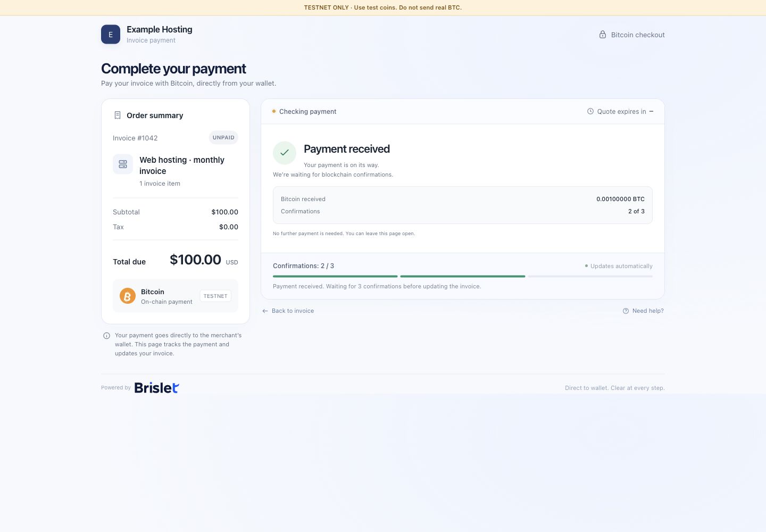Click the Invoice #1042 text
766x532 pixels.
[x=135, y=138]
